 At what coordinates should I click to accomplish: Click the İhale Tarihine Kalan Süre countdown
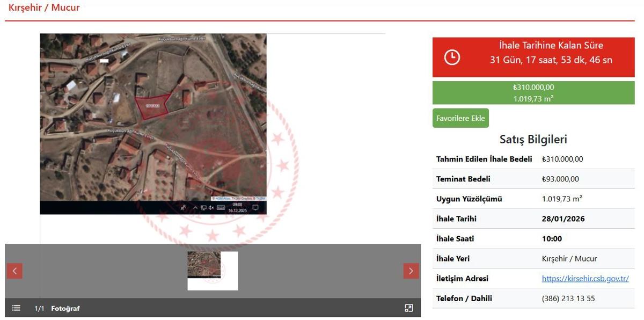pos(551,53)
